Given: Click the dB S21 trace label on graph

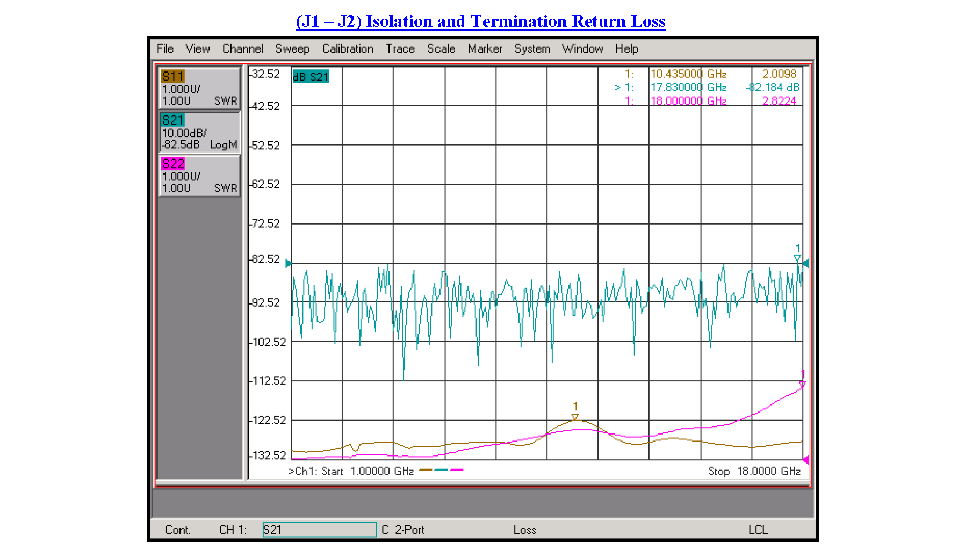Looking at the screenshot, I should tap(311, 76).
